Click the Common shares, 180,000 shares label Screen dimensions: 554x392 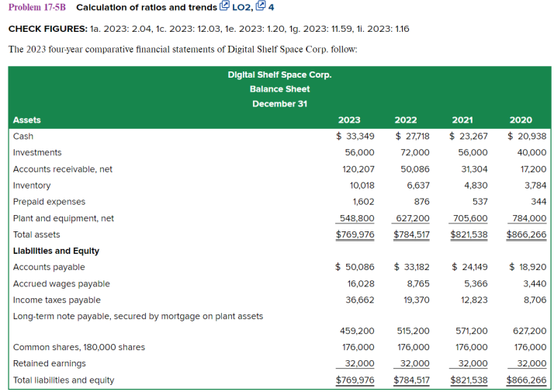click(79, 348)
